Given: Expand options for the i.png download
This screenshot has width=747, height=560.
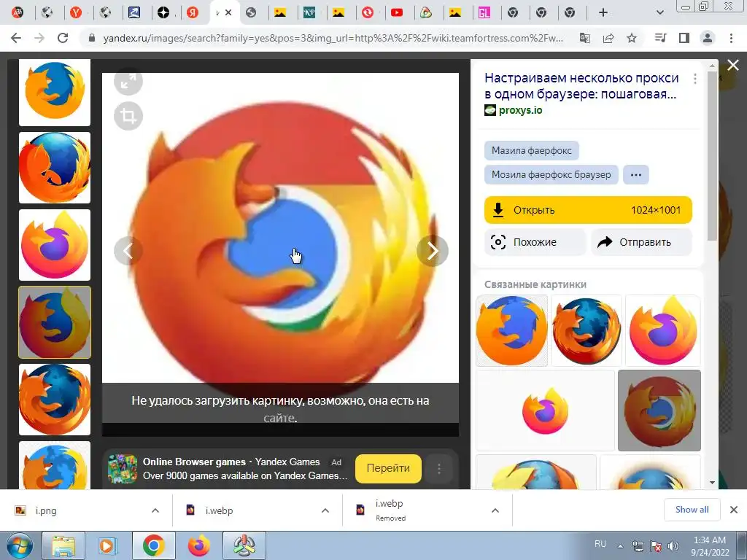Looking at the screenshot, I should pos(155,510).
